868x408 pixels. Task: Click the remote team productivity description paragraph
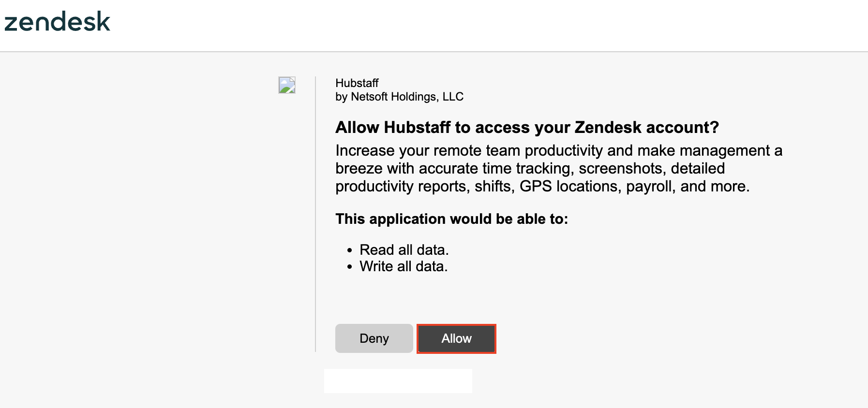coord(559,168)
